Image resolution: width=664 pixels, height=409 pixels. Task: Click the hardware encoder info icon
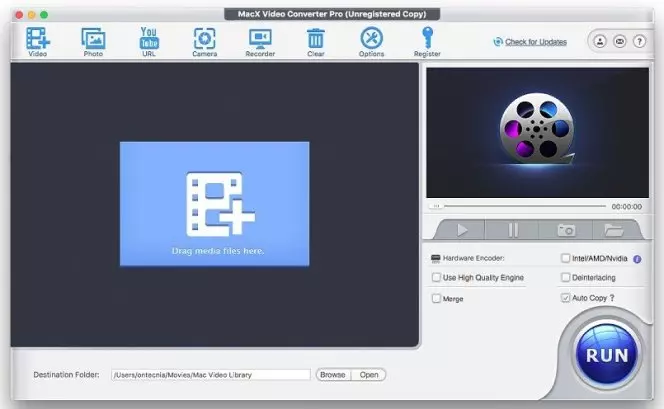click(637, 259)
